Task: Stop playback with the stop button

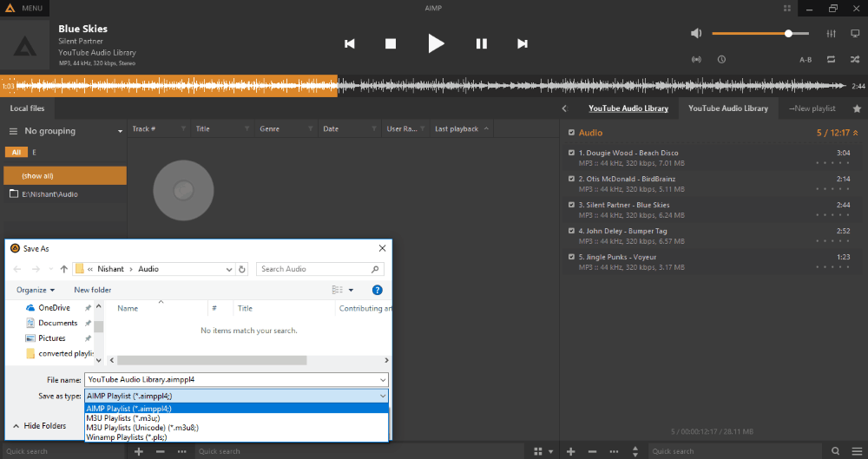Action: coord(391,43)
